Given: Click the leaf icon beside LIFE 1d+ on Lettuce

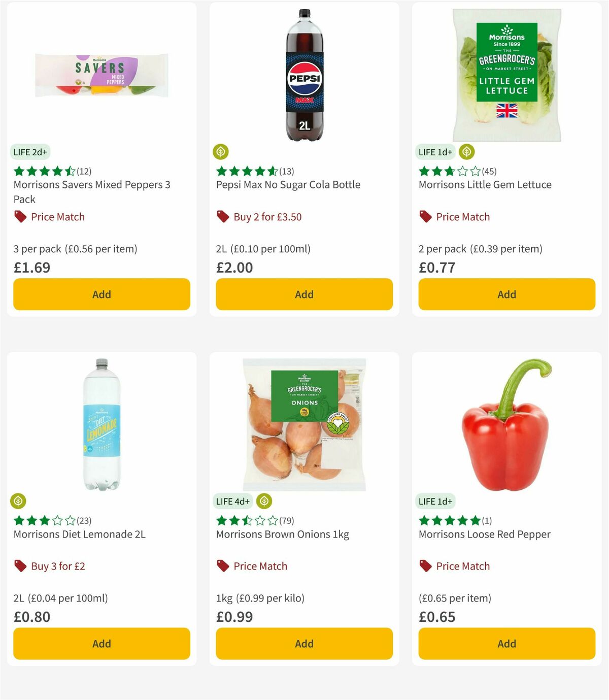Looking at the screenshot, I should [x=466, y=151].
